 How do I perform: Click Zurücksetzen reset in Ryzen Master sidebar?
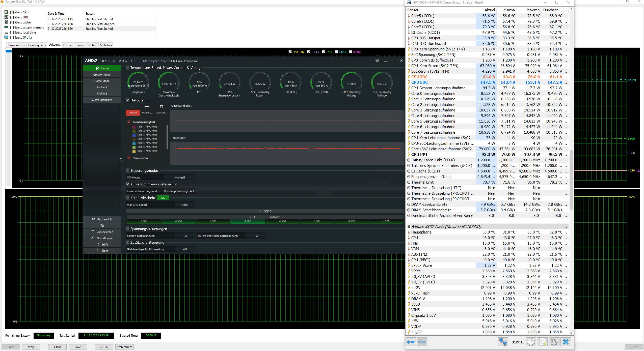coord(102,232)
